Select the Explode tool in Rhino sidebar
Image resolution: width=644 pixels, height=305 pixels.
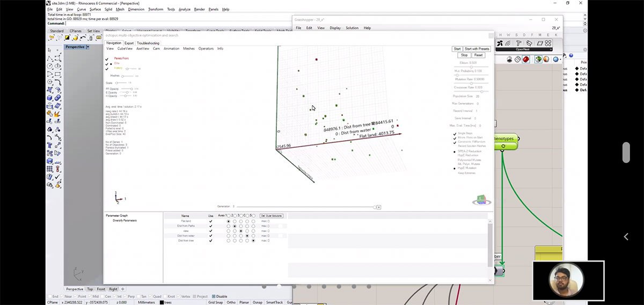tap(57, 113)
